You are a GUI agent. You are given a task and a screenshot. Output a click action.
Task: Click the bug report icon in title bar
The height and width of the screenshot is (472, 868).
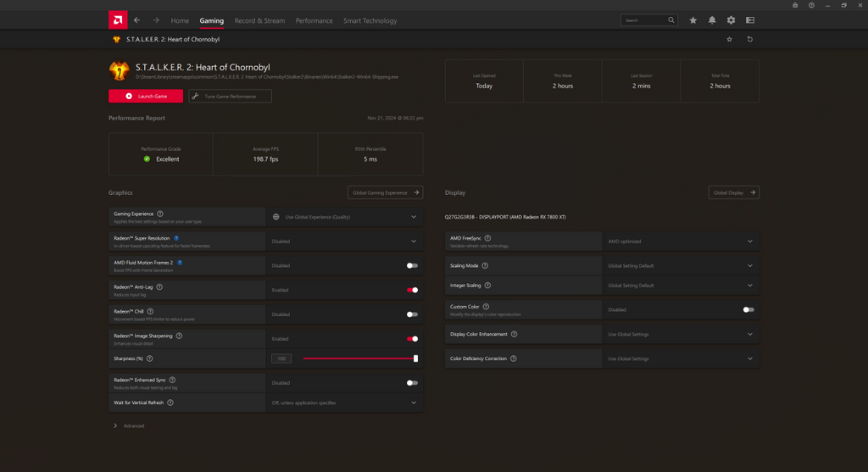(x=795, y=5)
